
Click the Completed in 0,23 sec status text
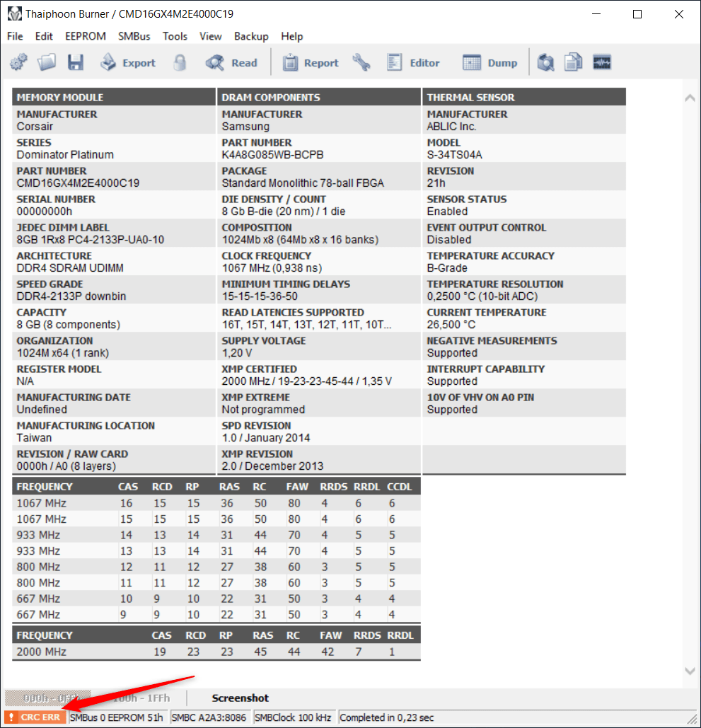(387, 717)
